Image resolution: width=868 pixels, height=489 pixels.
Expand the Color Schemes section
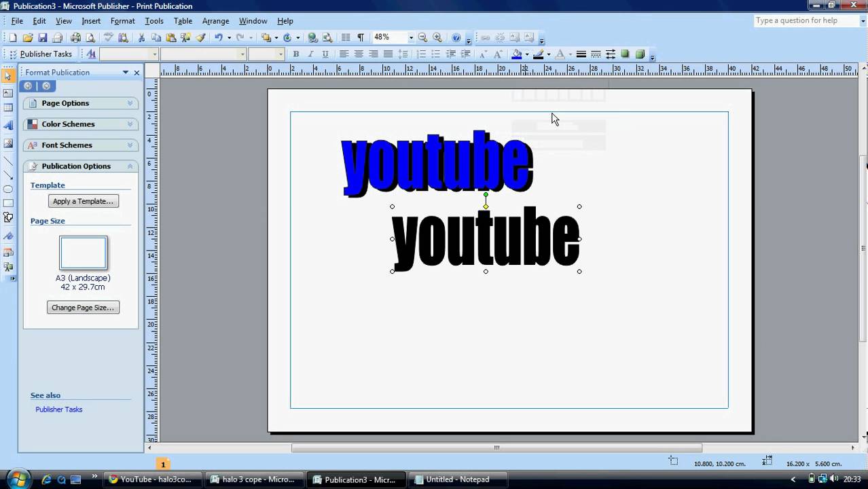coord(81,124)
